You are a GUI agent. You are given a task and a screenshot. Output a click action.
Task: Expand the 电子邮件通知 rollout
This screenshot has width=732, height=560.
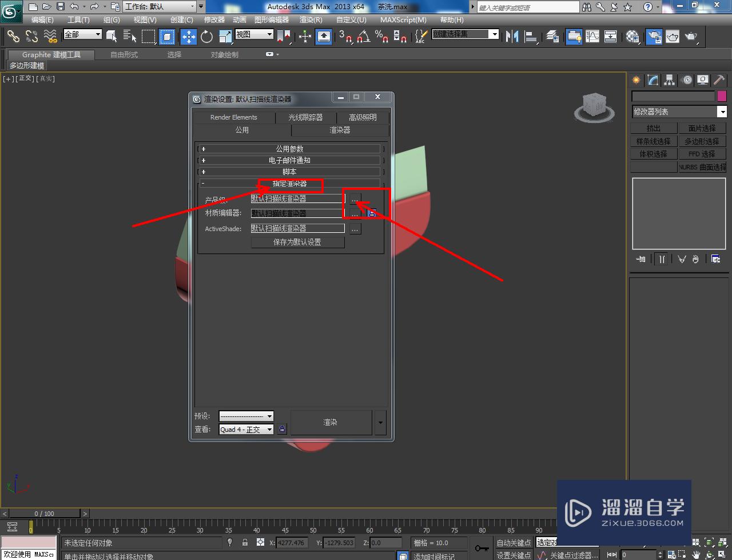289,160
